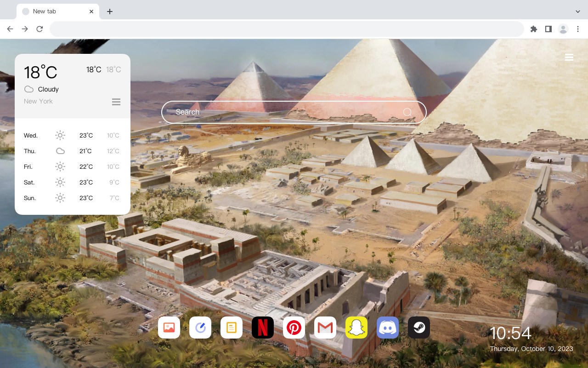
Task: Go back to previous page
Action: (x=10, y=29)
